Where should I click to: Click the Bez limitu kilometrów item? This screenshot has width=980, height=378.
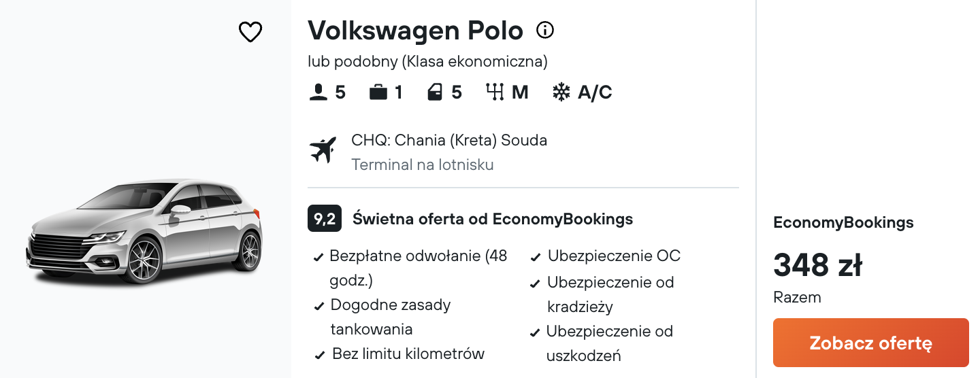(x=399, y=354)
